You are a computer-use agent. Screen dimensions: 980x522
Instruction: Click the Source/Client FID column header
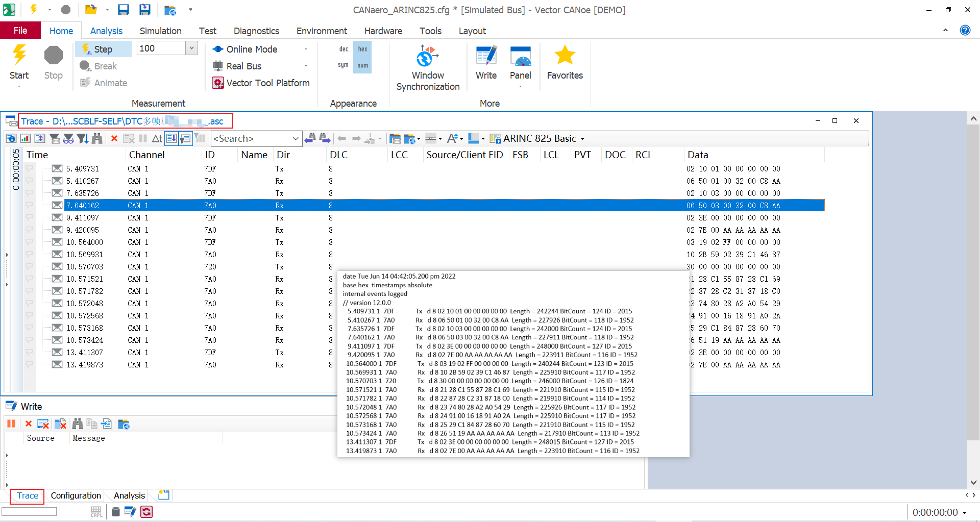(464, 155)
